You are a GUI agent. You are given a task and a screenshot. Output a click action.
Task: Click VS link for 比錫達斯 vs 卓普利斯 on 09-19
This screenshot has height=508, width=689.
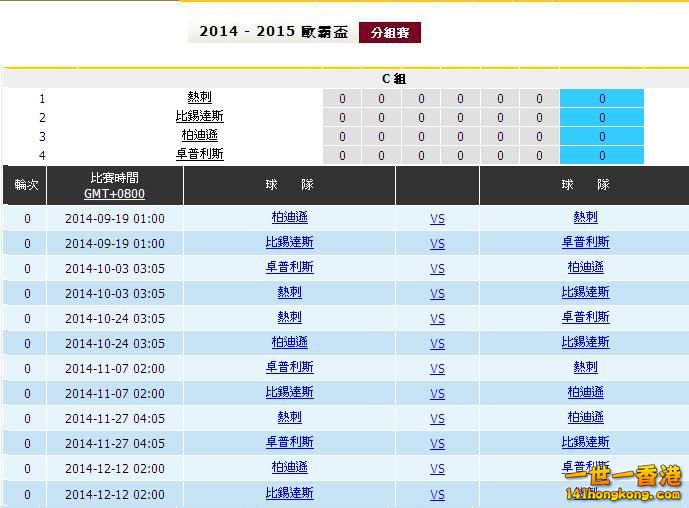(x=437, y=244)
